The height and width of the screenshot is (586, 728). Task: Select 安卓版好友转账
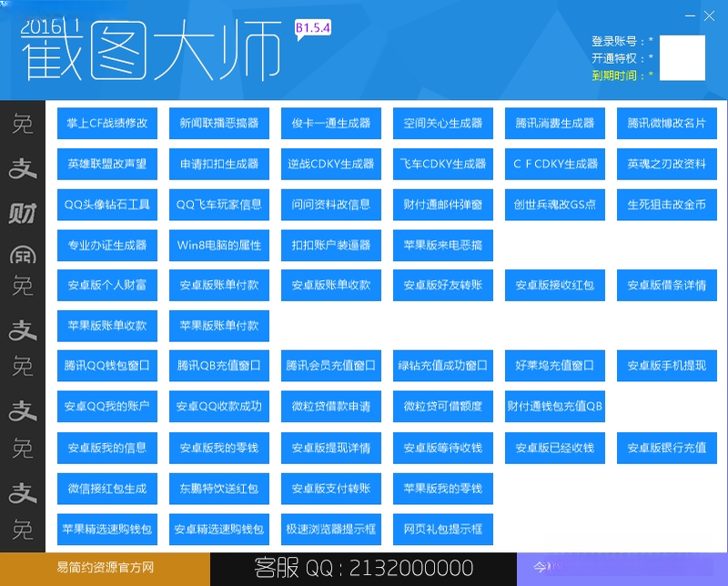pyautogui.click(x=443, y=285)
